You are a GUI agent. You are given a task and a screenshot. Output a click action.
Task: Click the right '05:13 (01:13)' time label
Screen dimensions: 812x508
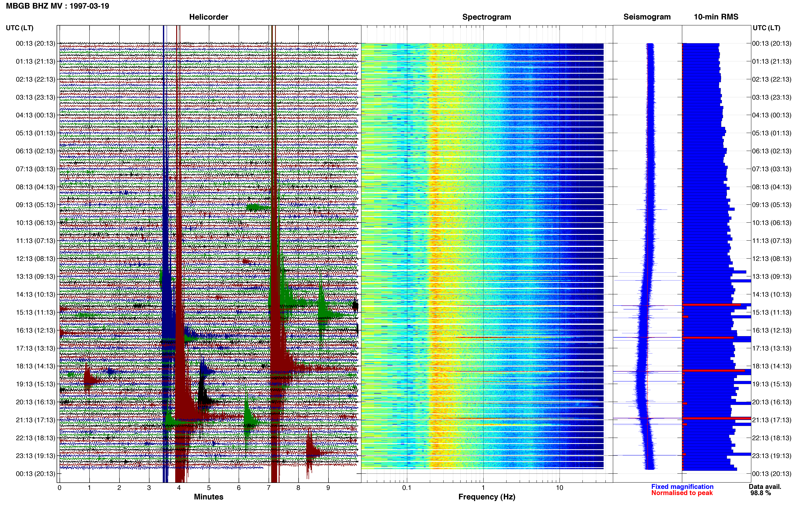[x=772, y=133]
